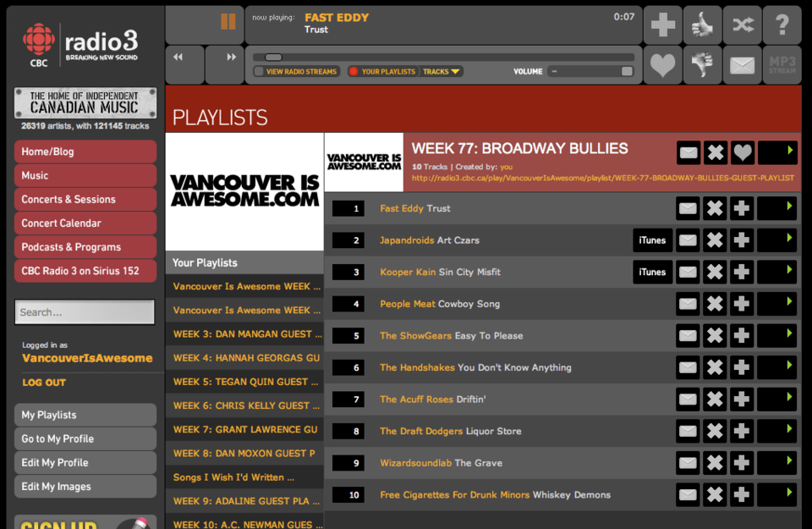Open the help question mark icon
This screenshot has width=812, height=529.
[x=782, y=25]
